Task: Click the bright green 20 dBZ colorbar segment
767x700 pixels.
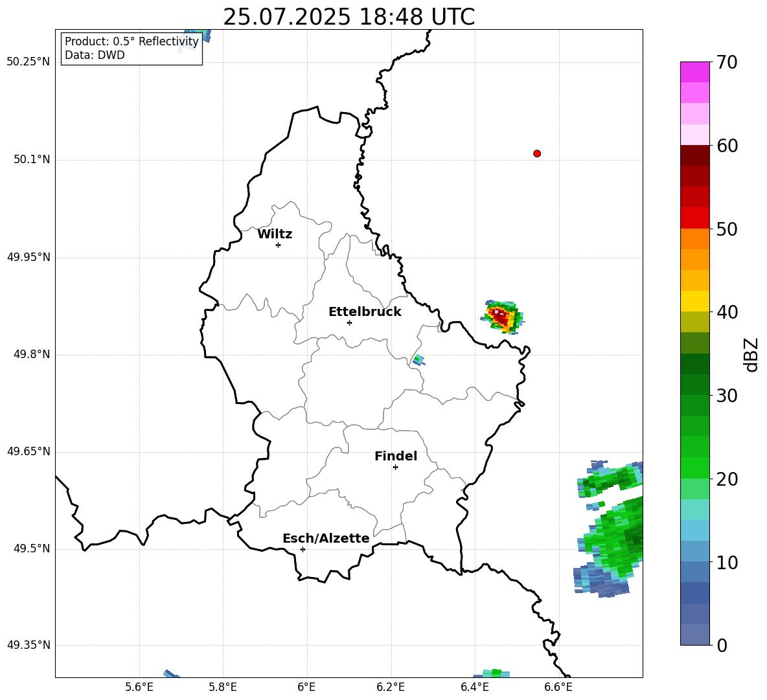Action: point(695,468)
